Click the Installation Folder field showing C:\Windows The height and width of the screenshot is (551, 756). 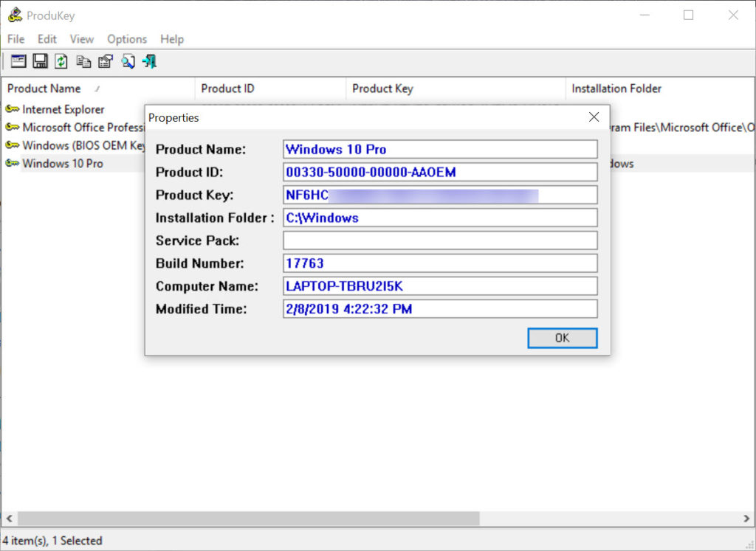(440, 218)
